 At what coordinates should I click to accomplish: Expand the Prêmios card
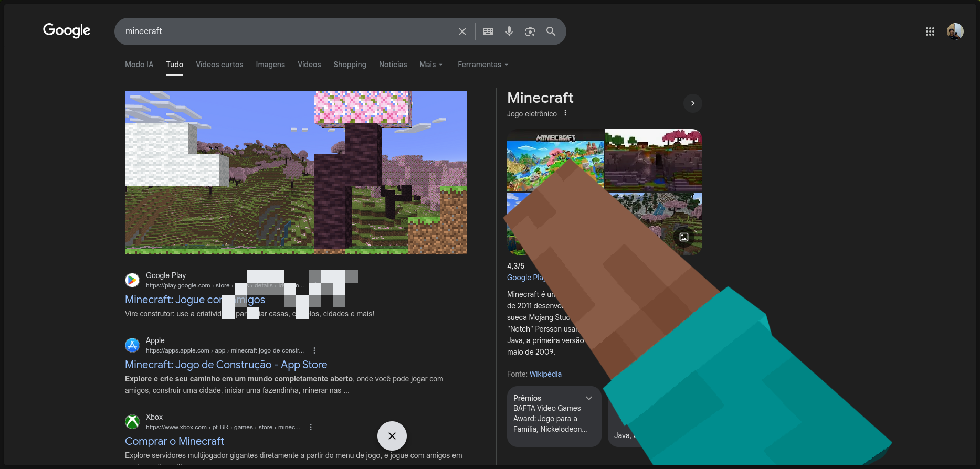pyautogui.click(x=589, y=398)
